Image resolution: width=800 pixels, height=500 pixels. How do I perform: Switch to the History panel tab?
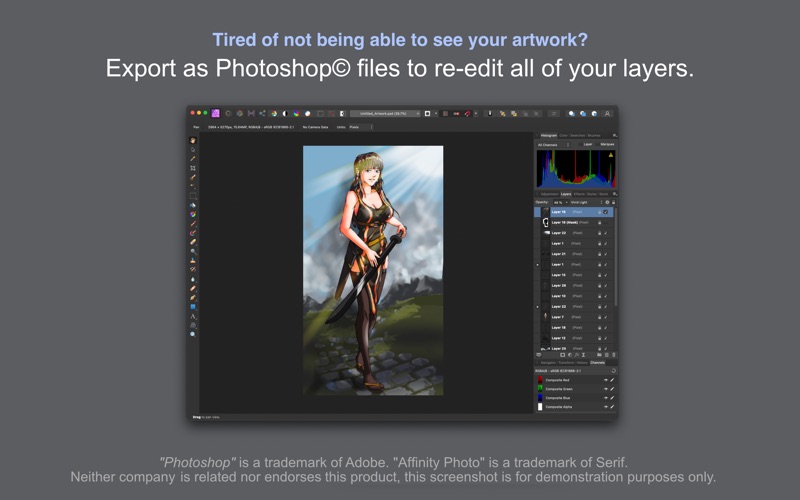[x=582, y=363]
